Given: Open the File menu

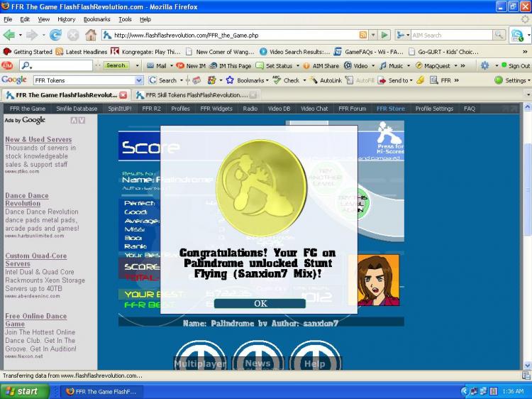Looking at the screenshot, I should pyautogui.click(x=8, y=19).
